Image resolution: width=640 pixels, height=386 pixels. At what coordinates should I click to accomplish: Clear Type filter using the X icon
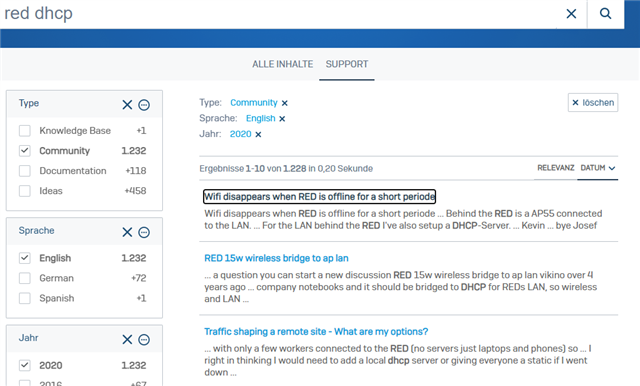[x=127, y=105]
